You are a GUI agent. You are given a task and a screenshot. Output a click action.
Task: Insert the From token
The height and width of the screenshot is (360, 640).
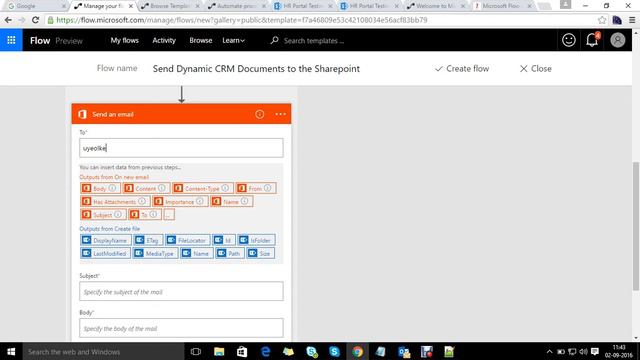(x=256, y=188)
